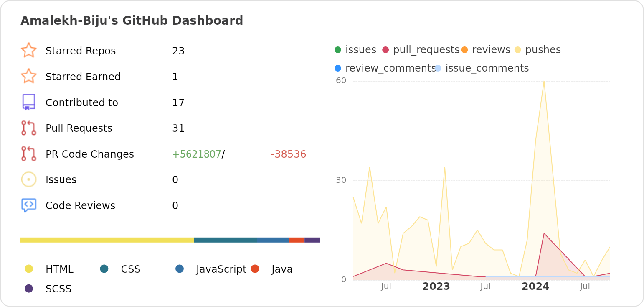
Task: Click the blue JavaScript segment of language bar
Action: pos(273,240)
